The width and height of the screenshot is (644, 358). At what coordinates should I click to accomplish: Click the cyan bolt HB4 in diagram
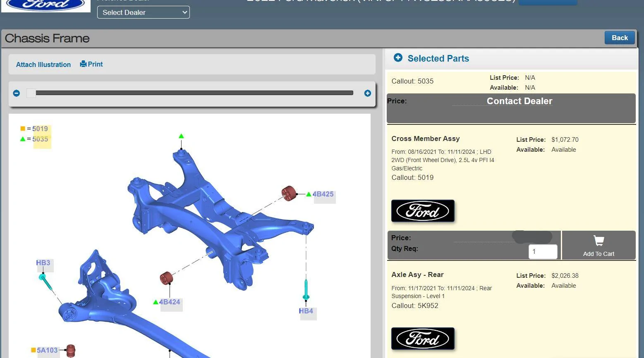coord(306,289)
